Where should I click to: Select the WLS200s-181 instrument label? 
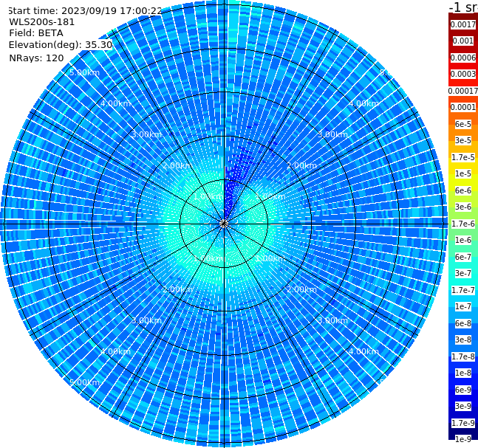point(42,22)
